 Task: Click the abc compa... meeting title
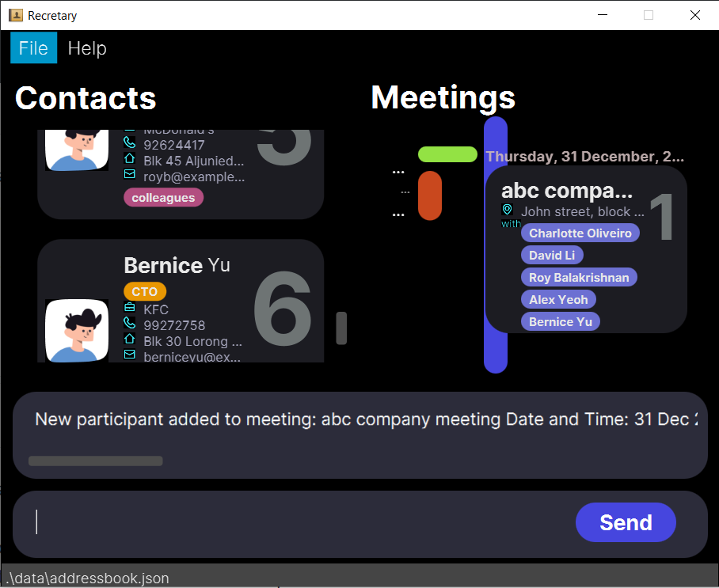point(567,190)
